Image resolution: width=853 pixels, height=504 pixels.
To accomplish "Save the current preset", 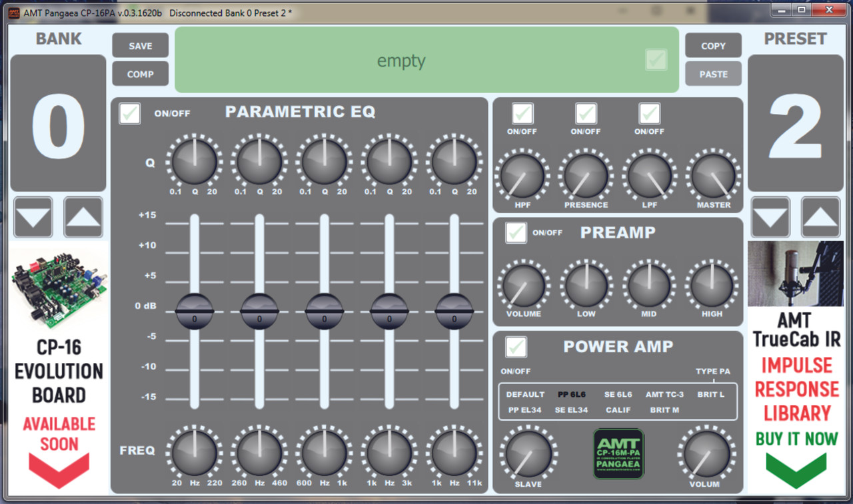I will point(140,45).
